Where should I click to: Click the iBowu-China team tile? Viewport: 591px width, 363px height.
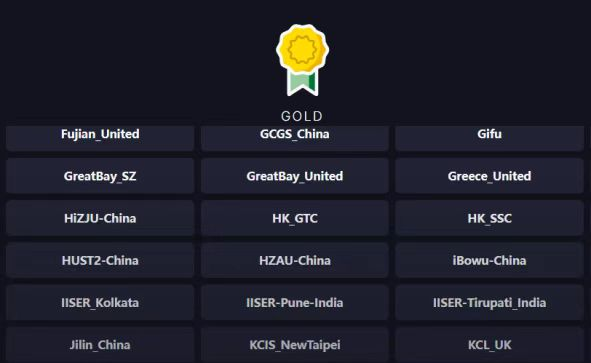[x=490, y=260]
